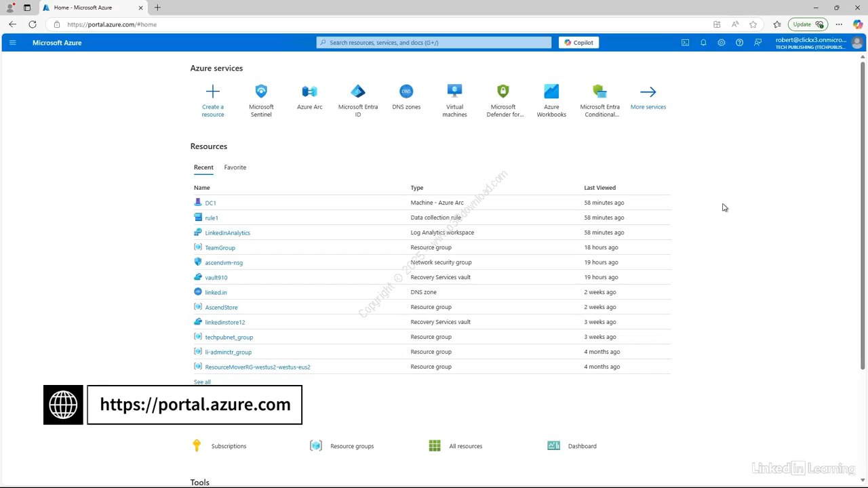Open ResourceMoverRG-westus2-westus-eus2 link

(x=258, y=367)
